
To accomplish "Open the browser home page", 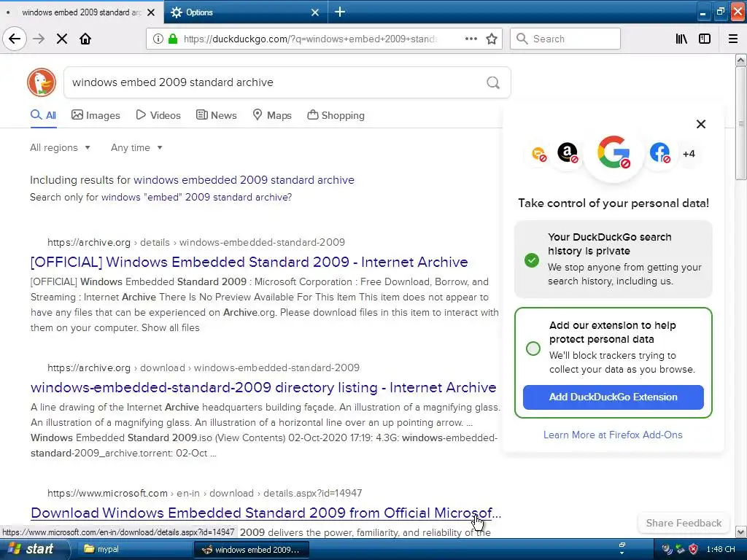I will (85, 39).
